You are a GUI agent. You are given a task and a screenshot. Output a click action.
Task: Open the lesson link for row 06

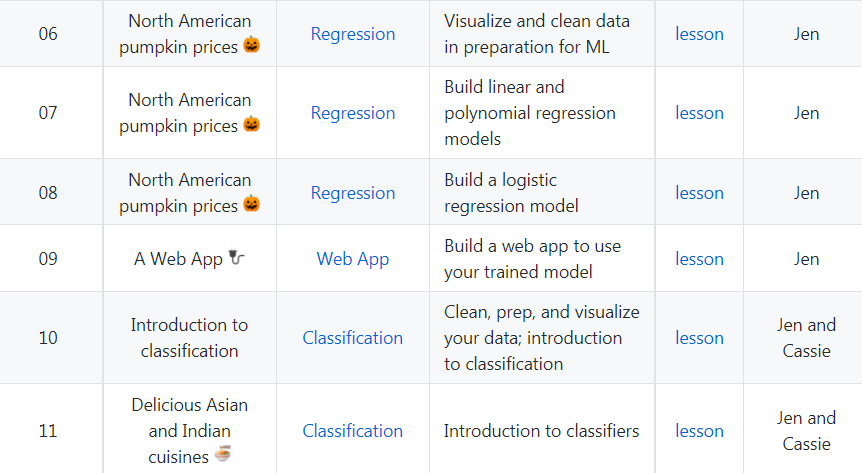point(699,34)
